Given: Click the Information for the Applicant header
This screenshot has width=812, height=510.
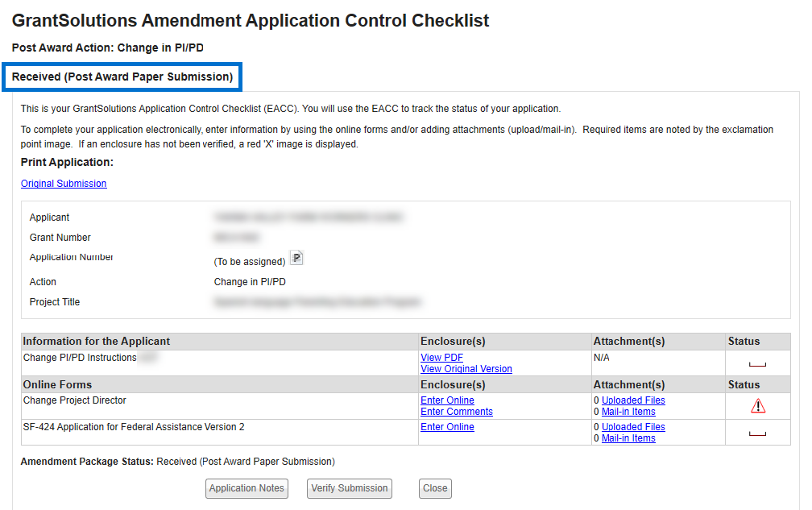Looking at the screenshot, I should click(x=97, y=342).
